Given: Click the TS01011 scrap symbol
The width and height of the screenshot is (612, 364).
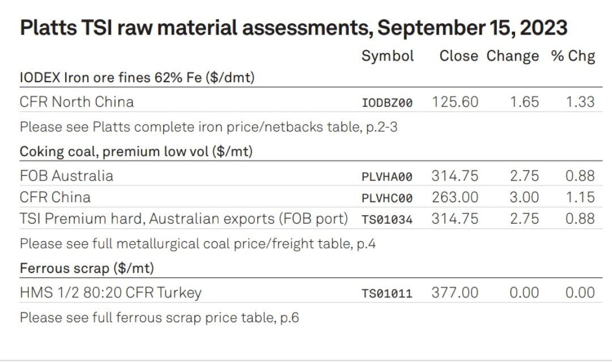Looking at the screenshot, I should tap(387, 293).
